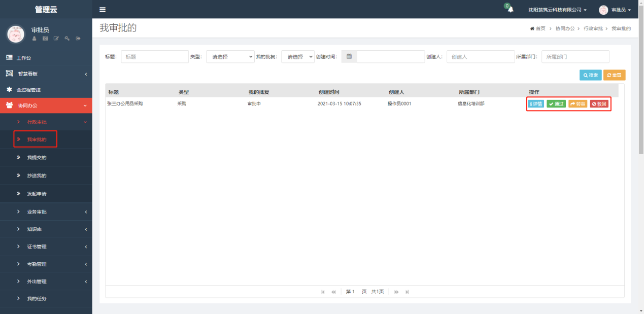Go to the last page icon

coord(407,292)
